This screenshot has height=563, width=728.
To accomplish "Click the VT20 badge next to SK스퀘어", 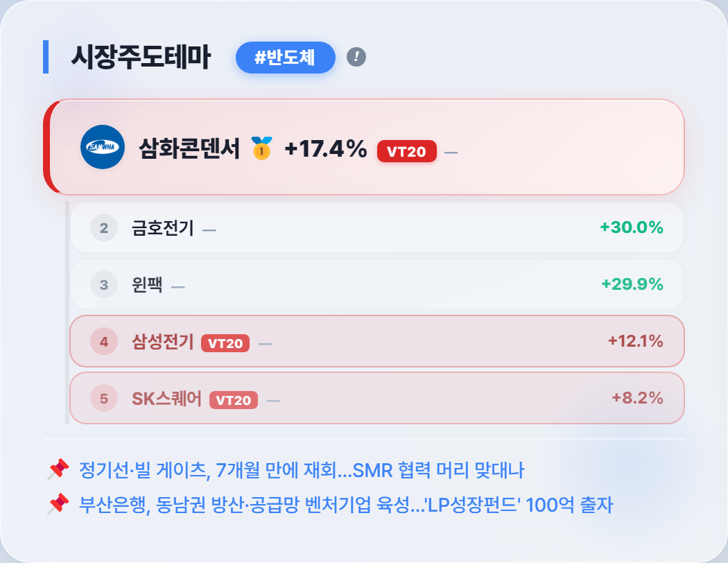I will tap(234, 400).
